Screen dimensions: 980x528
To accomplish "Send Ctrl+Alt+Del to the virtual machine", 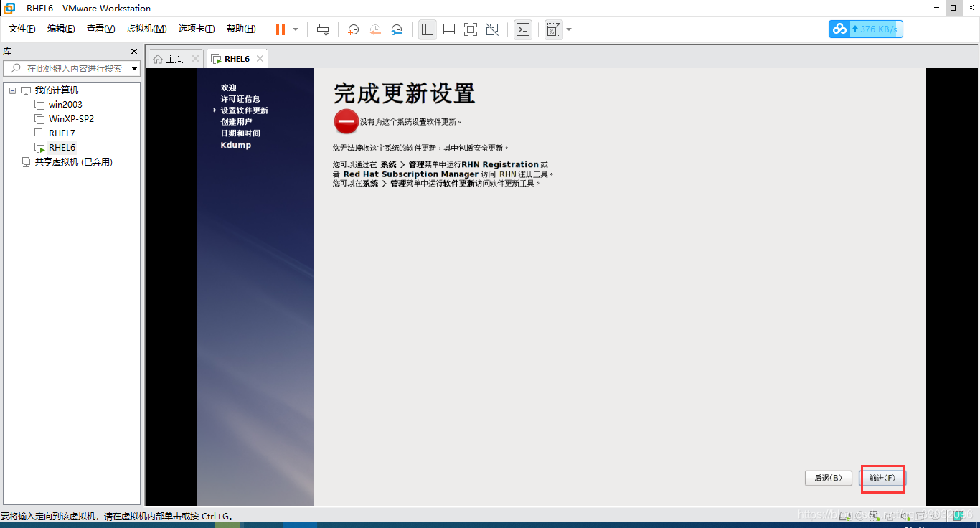I will tap(323, 29).
